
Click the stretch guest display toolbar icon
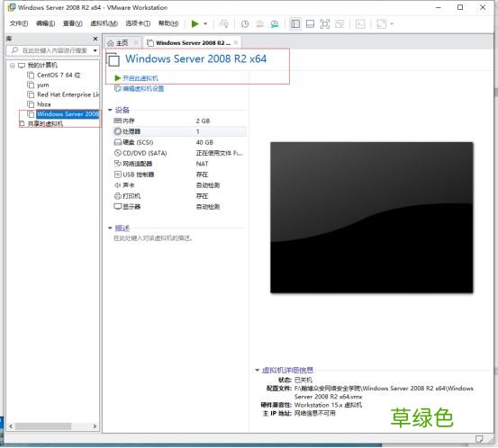click(381, 24)
